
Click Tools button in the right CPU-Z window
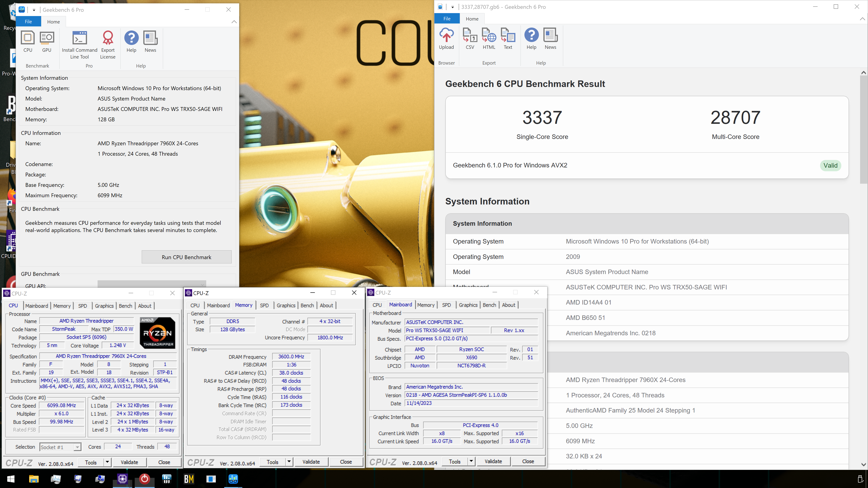[455, 461]
